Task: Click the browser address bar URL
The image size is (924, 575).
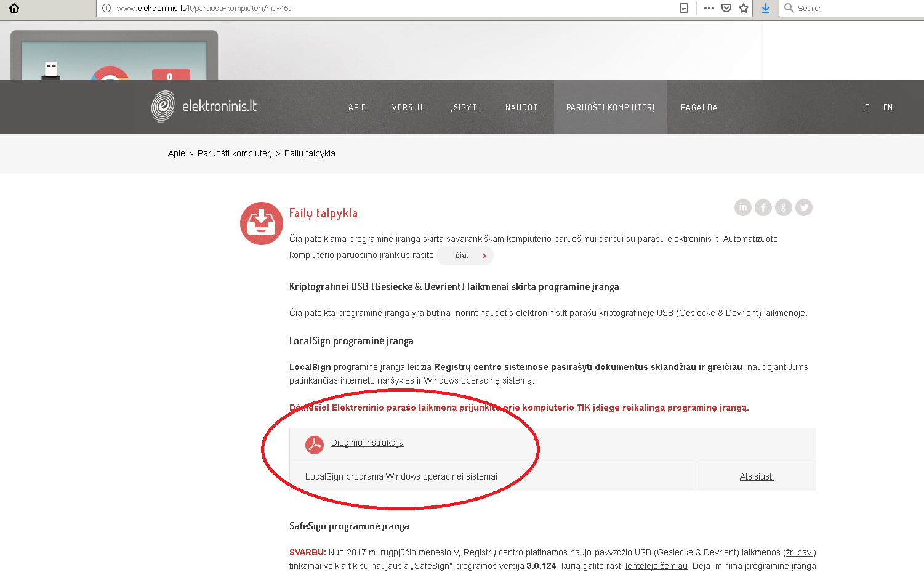Action: [x=205, y=8]
